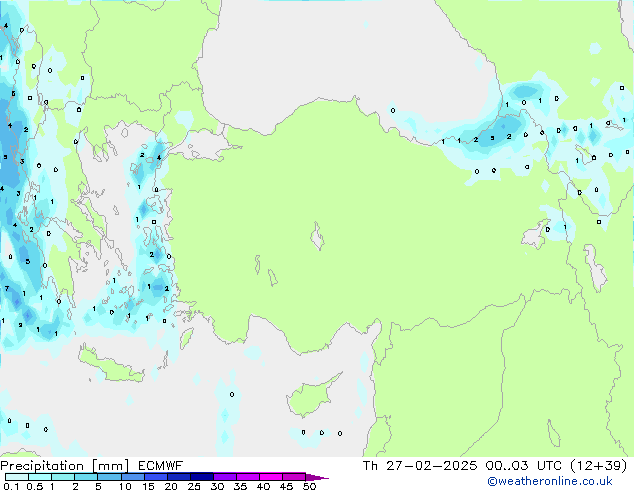
Task: Click the '10' legend scale value
Action: (x=125, y=486)
